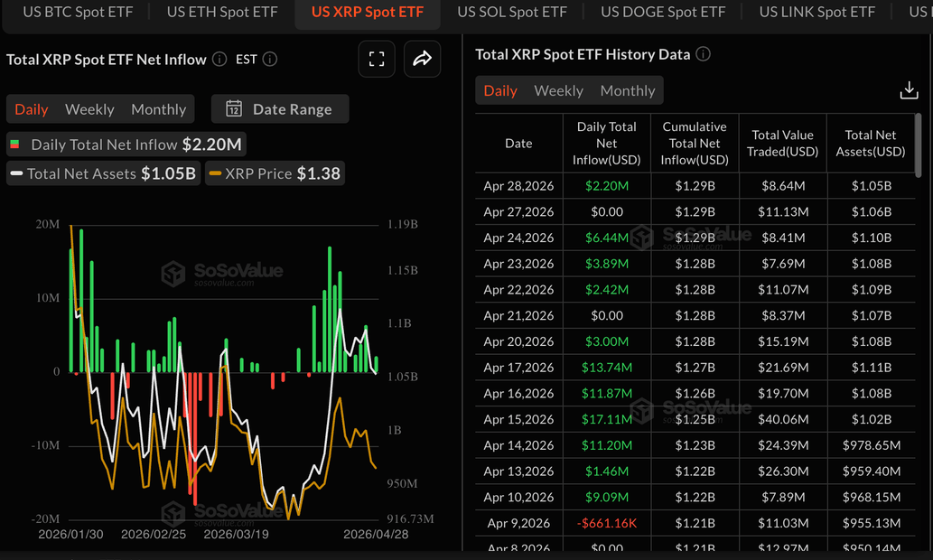Viewport: 933px width, 560px height.
Task: Click info icon beside History Data title
Action: pos(703,54)
